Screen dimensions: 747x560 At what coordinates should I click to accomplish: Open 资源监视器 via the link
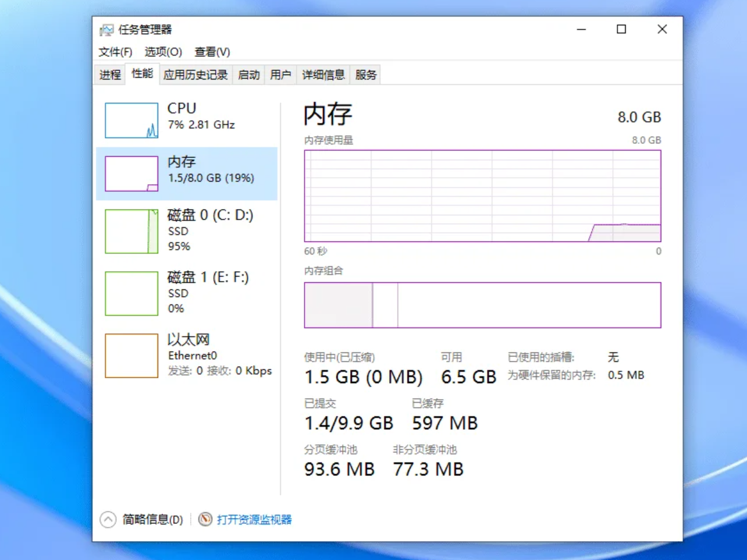[x=255, y=519]
